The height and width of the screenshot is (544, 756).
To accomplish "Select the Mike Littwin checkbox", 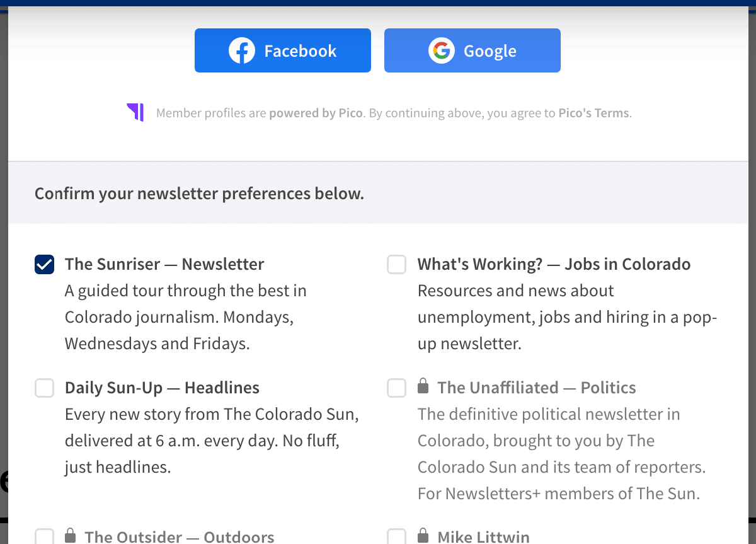I will (397, 536).
